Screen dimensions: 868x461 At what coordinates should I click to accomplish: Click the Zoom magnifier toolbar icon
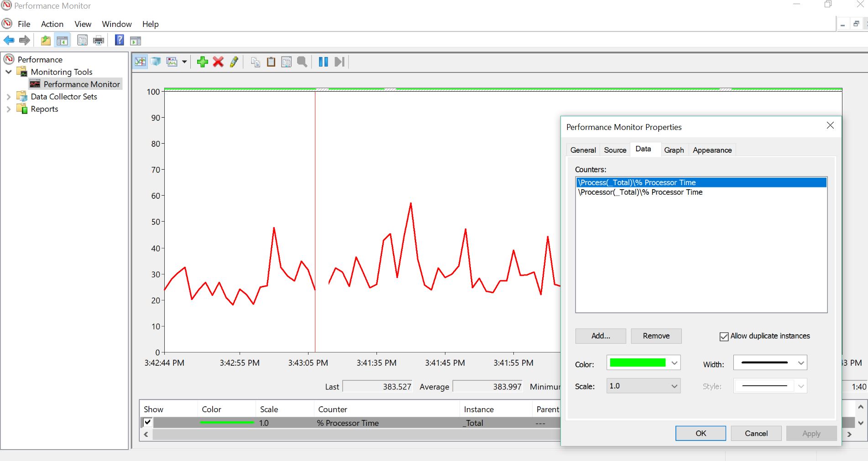pos(302,62)
